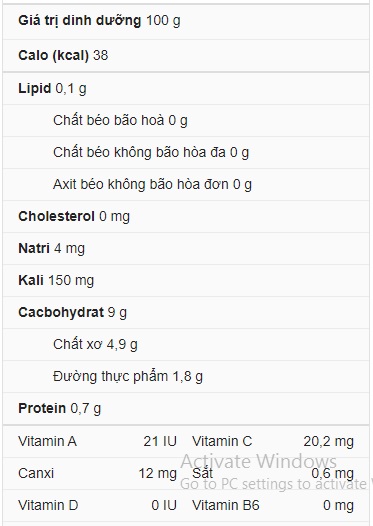Click the Vitamin B6 label
Screen dimensions: 373x526
(x=226, y=505)
